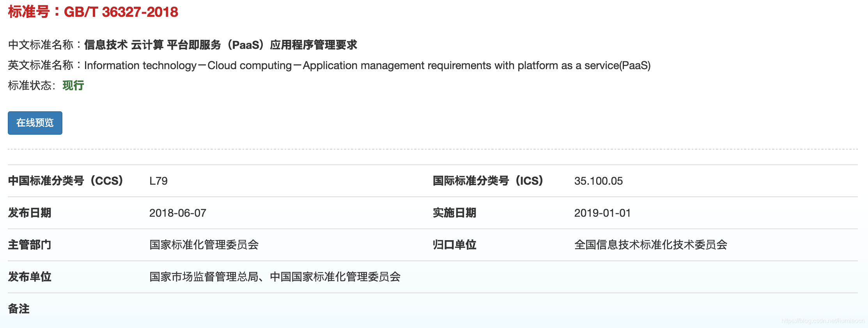Viewport: 868px width, 328px height.
Task: Click the 实施日期 label
Action: (455, 213)
